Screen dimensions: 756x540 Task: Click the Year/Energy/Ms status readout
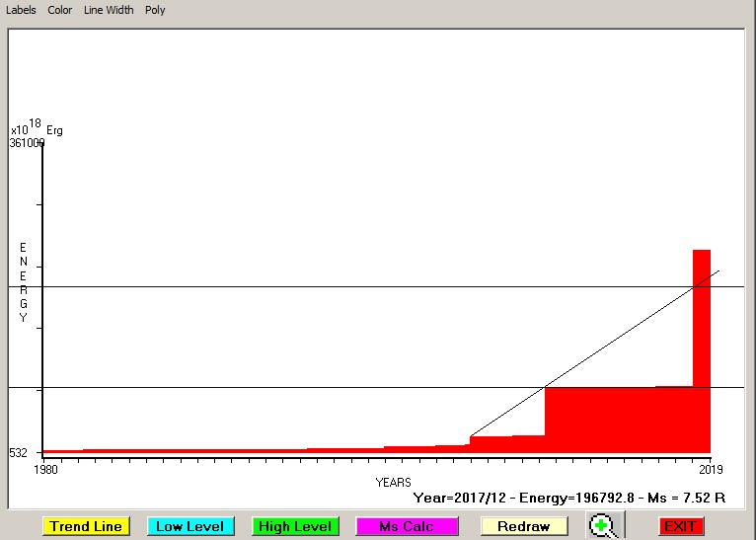coord(569,498)
